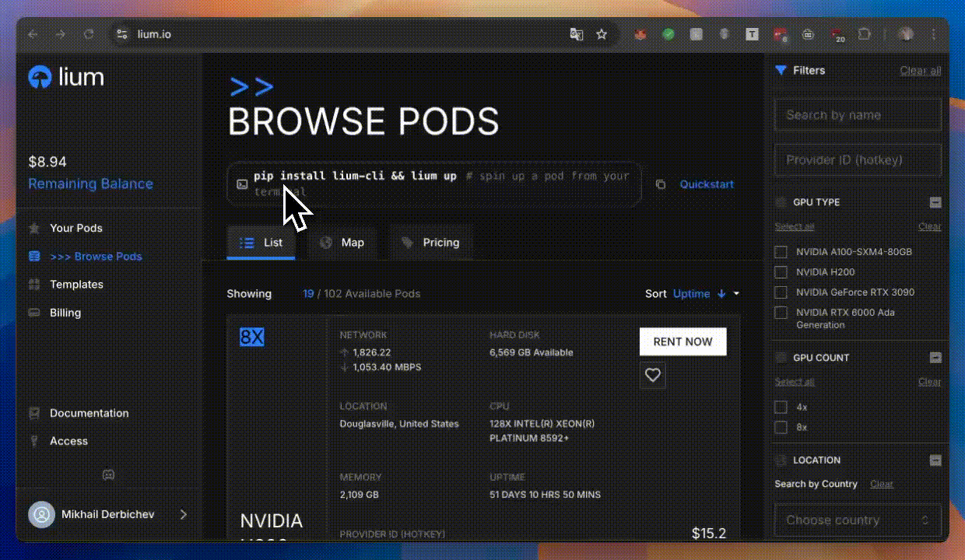Click Remaining Balance link
This screenshot has width=965, height=560.
[90, 184]
